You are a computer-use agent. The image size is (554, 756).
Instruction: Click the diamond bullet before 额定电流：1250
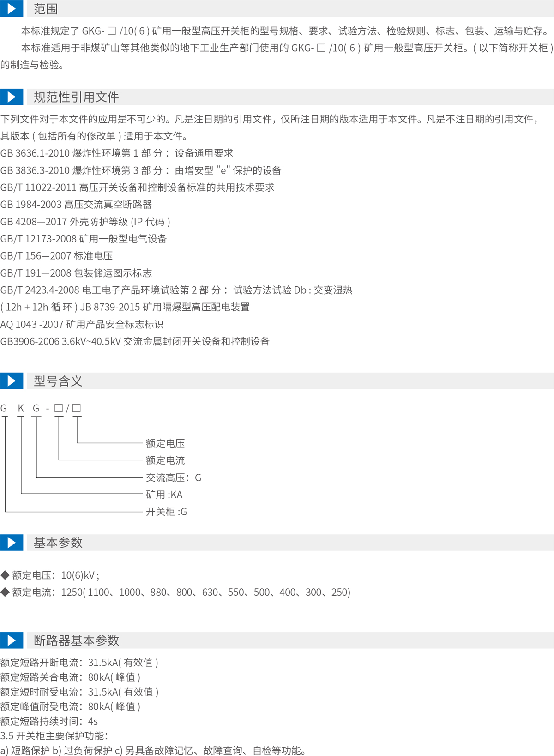[x=5, y=592]
